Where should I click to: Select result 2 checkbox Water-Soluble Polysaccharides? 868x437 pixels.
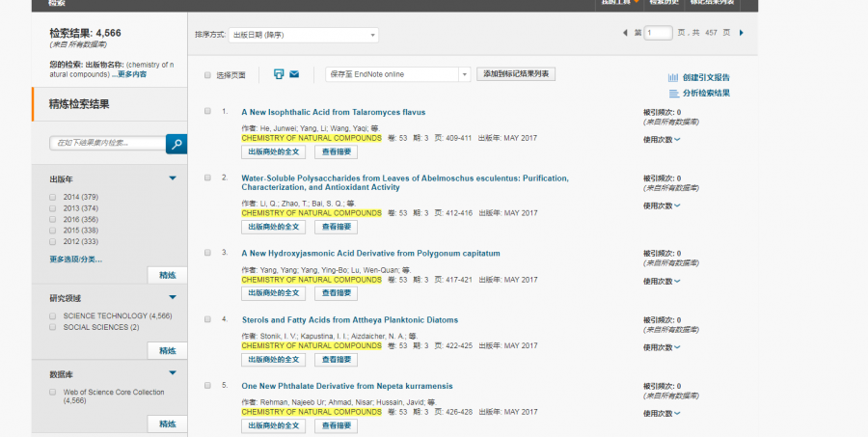point(207,178)
